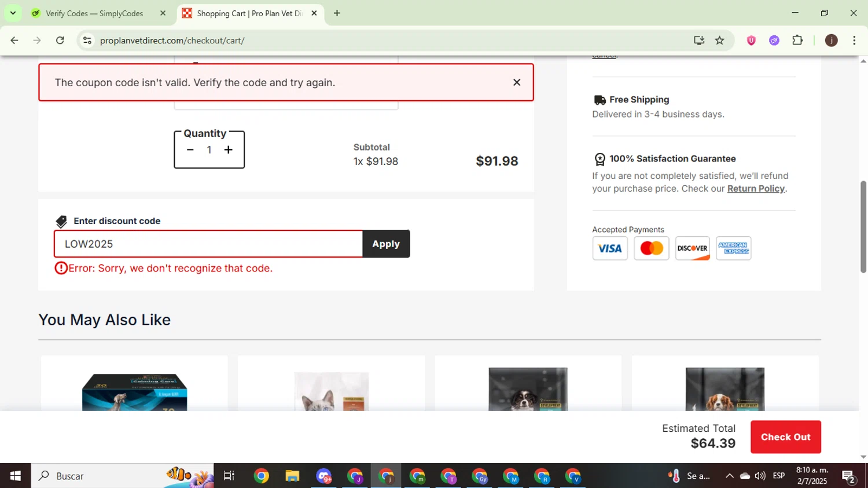This screenshot has height=488, width=868.
Task: Reload the current page
Action: (x=60, y=41)
